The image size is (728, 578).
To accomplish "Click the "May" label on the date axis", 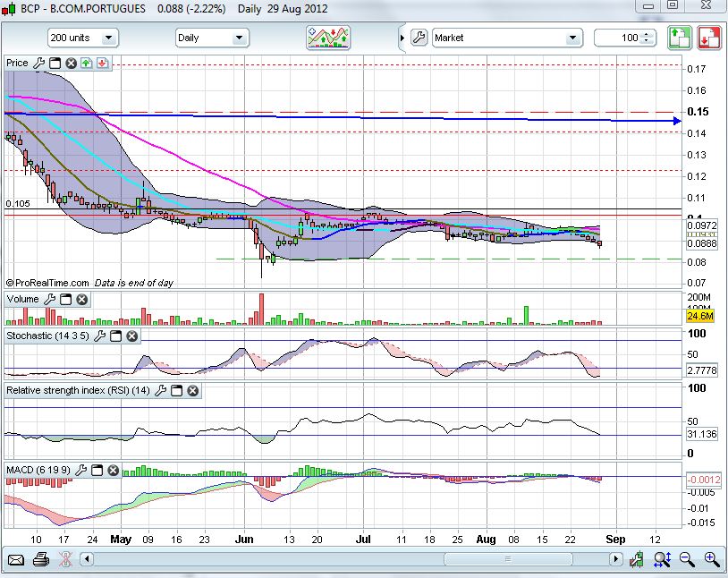I will click(121, 540).
